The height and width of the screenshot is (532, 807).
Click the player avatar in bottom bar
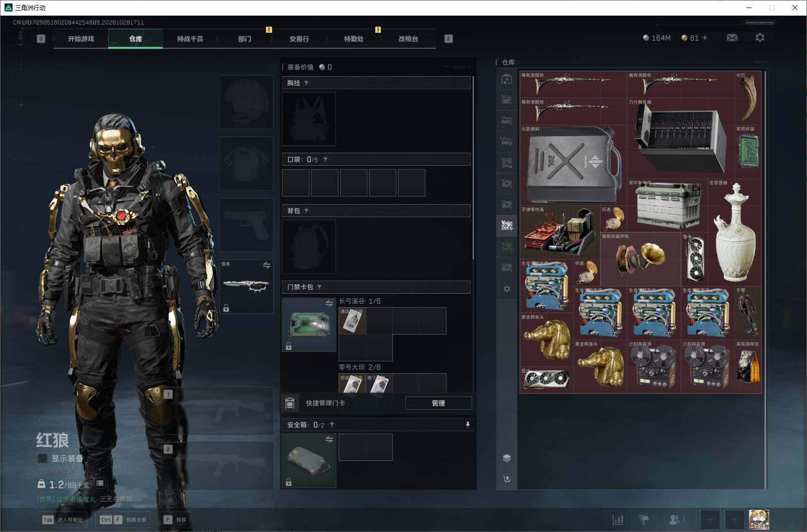[759, 519]
